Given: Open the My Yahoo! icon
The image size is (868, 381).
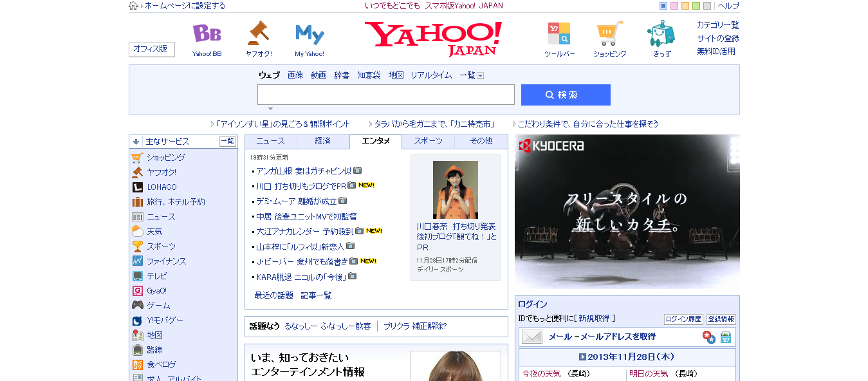Looking at the screenshot, I should pos(309,34).
